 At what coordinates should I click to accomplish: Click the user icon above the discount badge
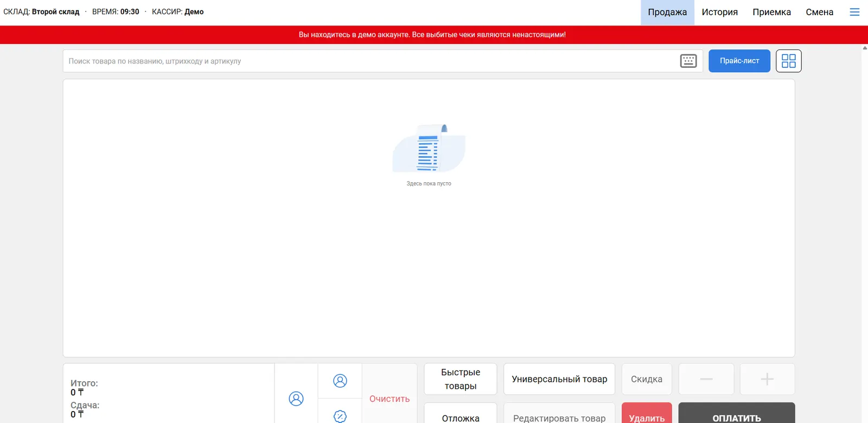(340, 381)
